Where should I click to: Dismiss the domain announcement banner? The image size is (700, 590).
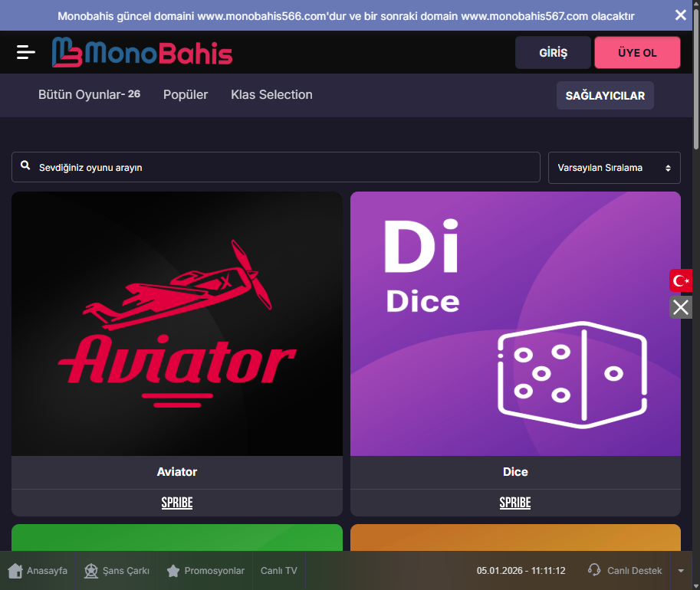click(680, 15)
